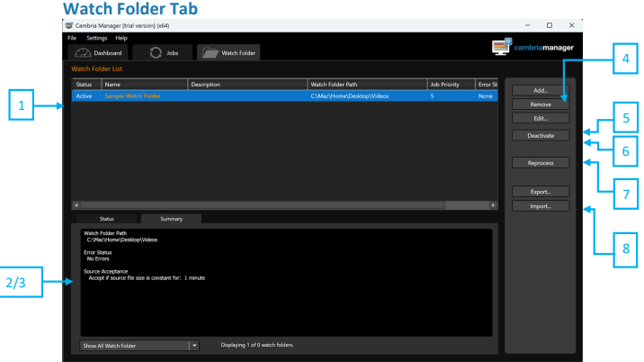Click the No Errors text in summary
Image resolution: width=644 pixels, height=362 pixels.
(98, 258)
